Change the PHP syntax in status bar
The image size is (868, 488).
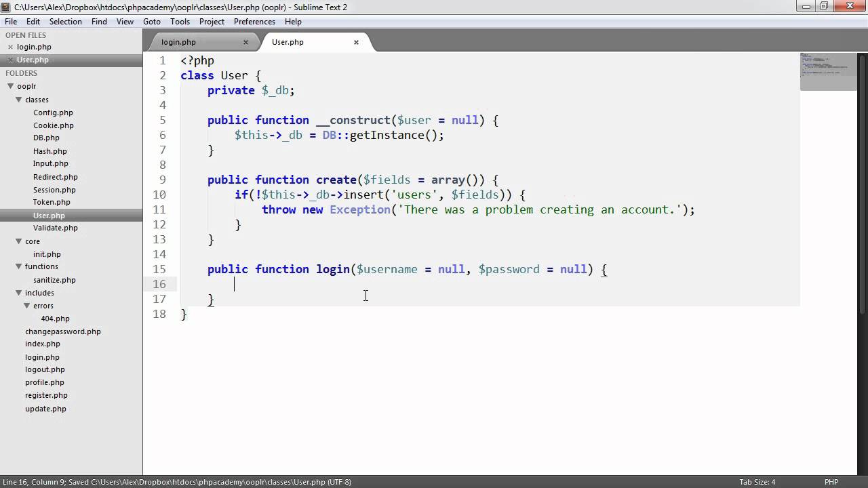click(831, 482)
